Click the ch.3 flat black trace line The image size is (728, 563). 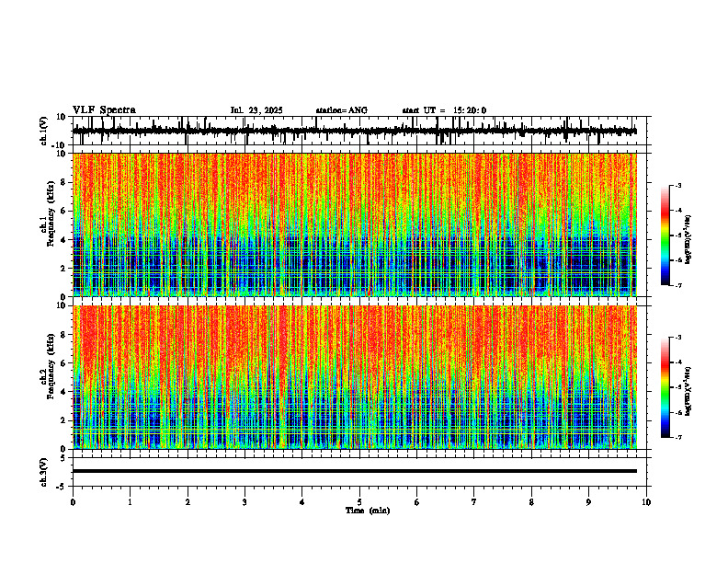pyautogui.click(x=354, y=471)
